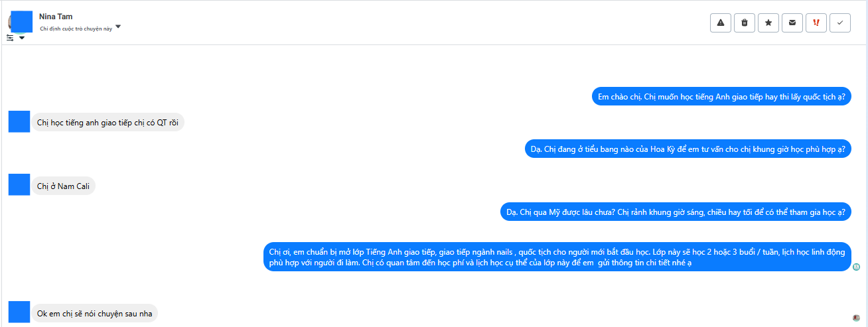Mark conversation unread with envelope icon
868x327 pixels.
[x=792, y=23]
